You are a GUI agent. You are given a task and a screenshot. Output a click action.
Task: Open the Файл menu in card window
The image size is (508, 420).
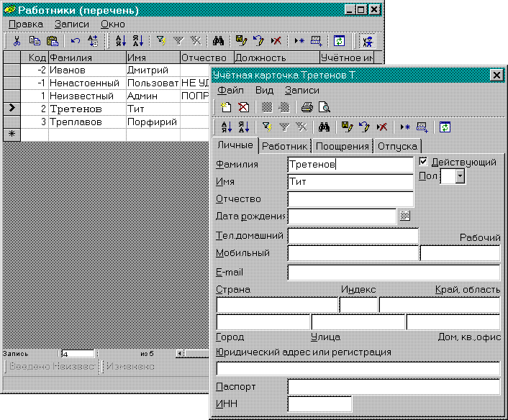230,91
